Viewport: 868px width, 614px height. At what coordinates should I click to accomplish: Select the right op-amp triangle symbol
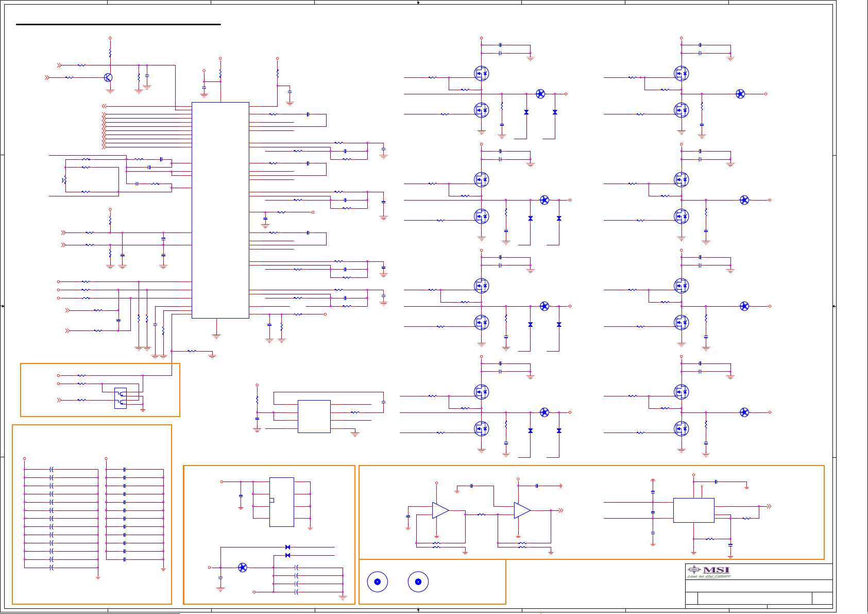522,510
